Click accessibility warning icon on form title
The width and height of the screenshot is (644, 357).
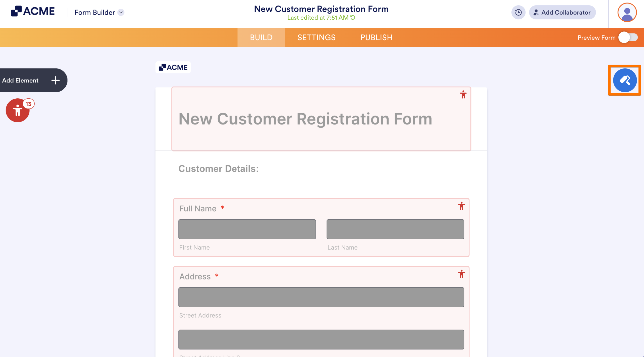click(463, 95)
